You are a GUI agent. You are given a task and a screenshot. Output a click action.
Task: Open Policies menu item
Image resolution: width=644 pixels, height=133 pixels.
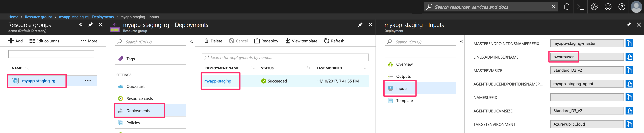pyautogui.click(x=150, y=123)
